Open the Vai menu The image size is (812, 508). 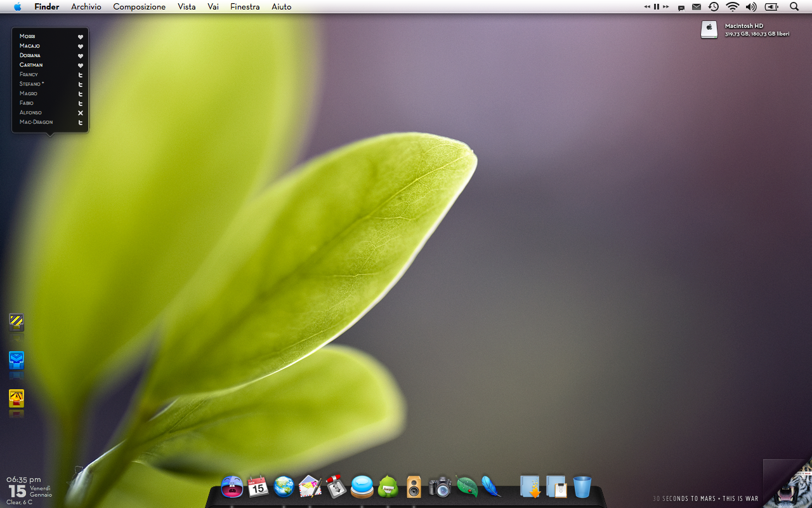coord(213,6)
